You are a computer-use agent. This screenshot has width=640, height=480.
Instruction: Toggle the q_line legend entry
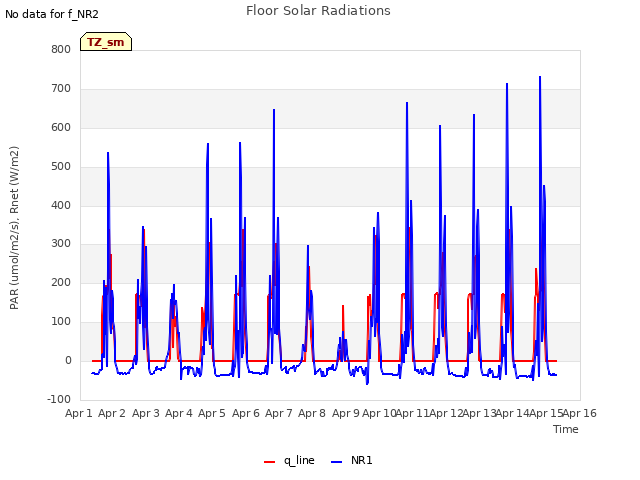pyautogui.click(x=289, y=460)
